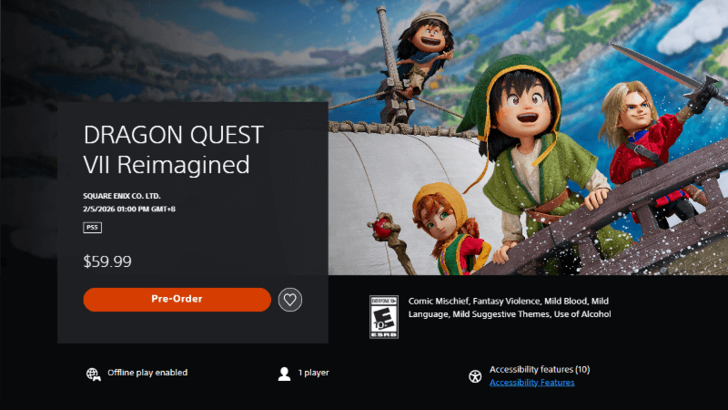The height and width of the screenshot is (410, 728).
Task: Click the DRAGON QUEST VII Reimagined title
Action: (173, 150)
